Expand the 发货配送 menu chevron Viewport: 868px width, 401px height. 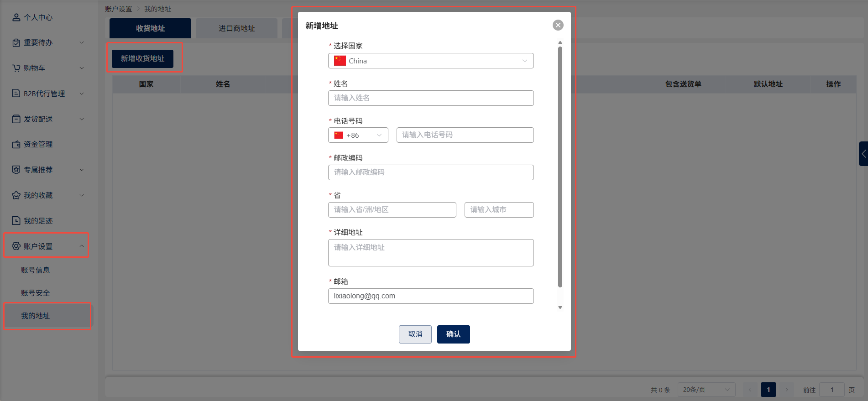click(82, 119)
